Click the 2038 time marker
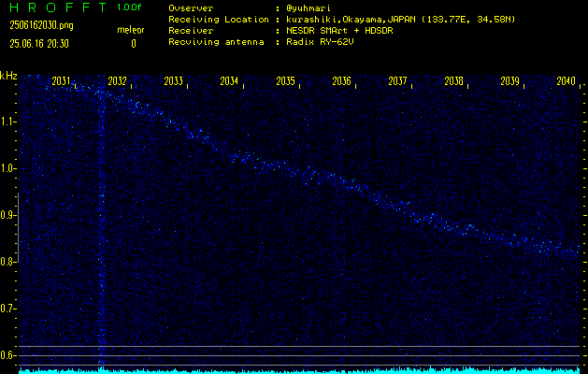The width and height of the screenshot is (588, 374). (453, 81)
